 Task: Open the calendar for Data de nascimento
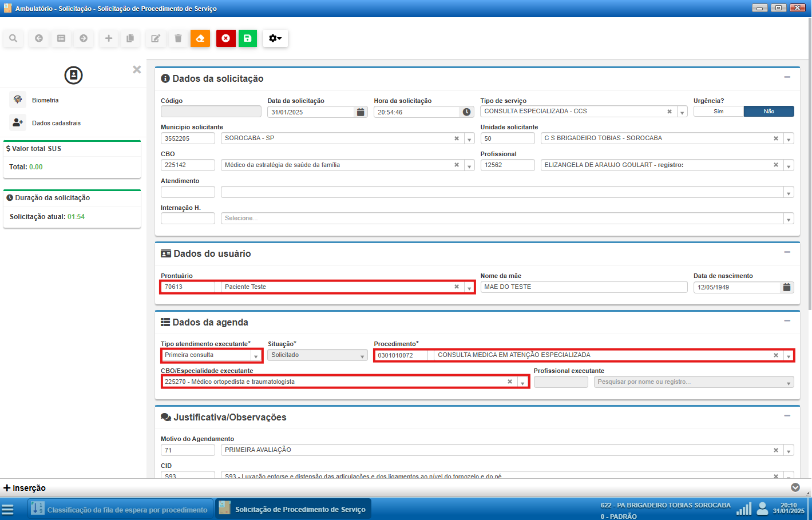(787, 287)
